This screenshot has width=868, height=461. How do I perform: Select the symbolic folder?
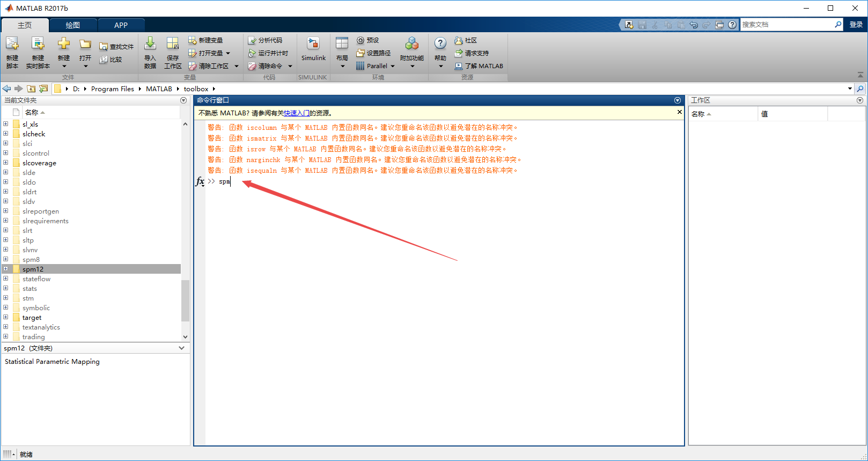point(36,308)
